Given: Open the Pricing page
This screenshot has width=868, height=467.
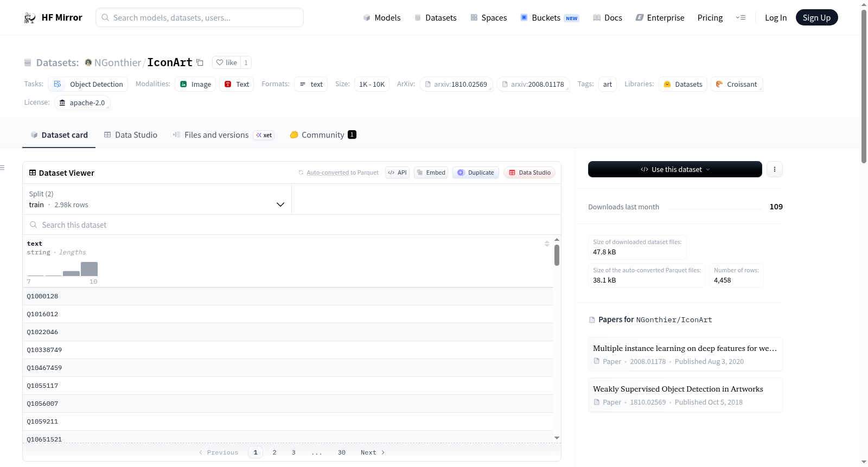Looking at the screenshot, I should [x=710, y=18].
